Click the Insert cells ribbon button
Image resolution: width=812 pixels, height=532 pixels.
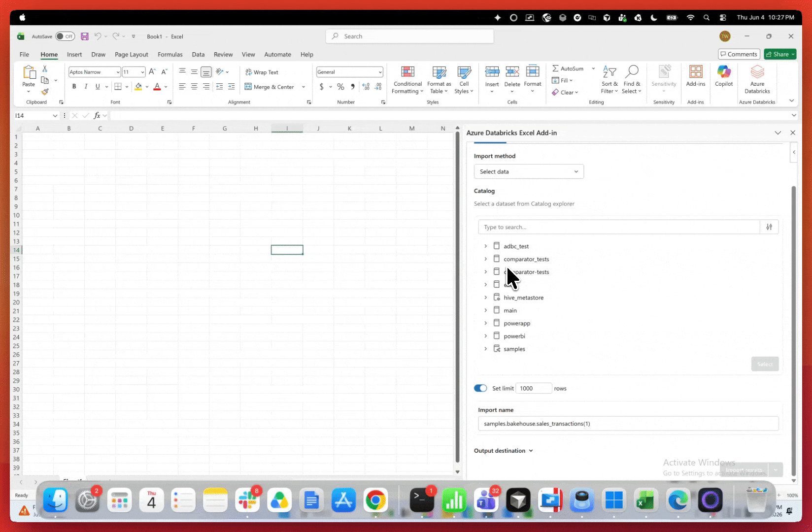click(x=492, y=79)
